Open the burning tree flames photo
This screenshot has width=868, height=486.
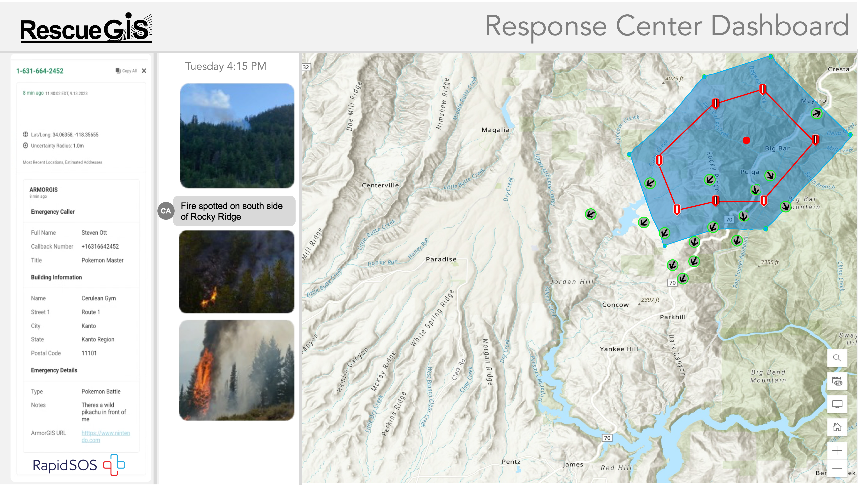coord(237,370)
